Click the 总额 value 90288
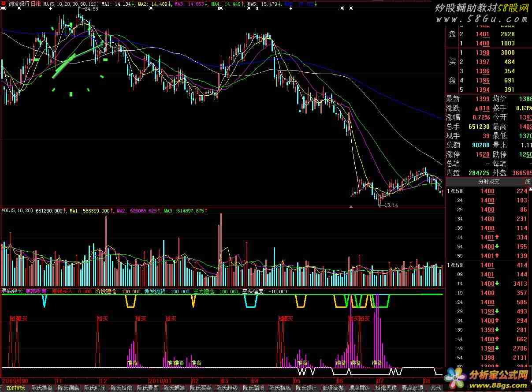This screenshot has width=532, height=392. coord(481,146)
